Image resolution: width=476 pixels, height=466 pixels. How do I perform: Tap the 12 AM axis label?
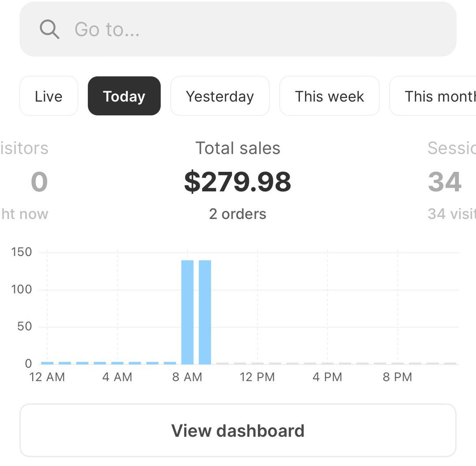tap(47, 377)
